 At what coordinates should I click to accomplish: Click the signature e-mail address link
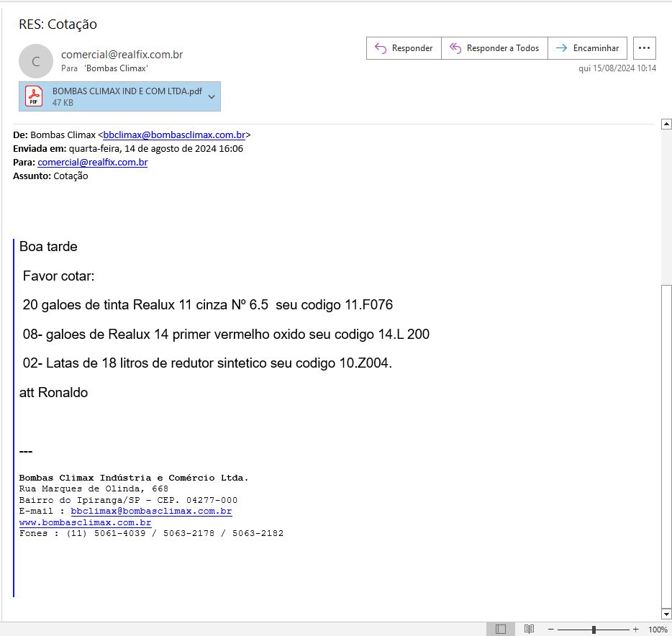click(151, 512)
